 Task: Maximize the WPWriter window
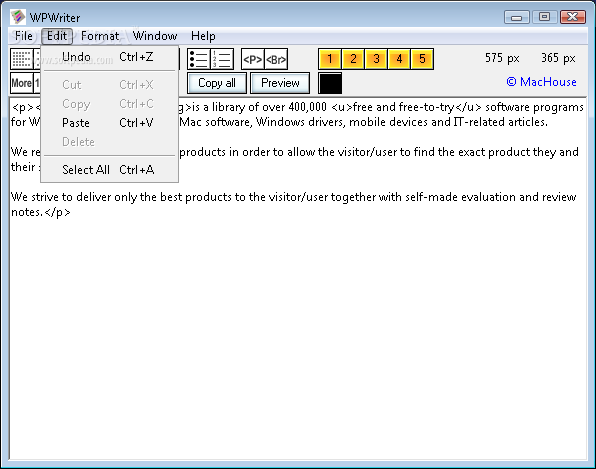pyautogui.click(x=544, y=17)
